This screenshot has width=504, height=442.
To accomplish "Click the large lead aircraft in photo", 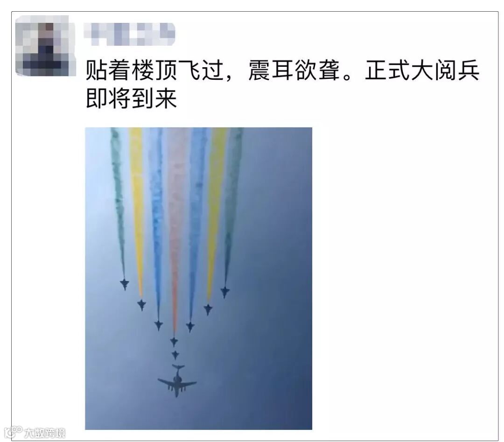I will pos(177,381).
